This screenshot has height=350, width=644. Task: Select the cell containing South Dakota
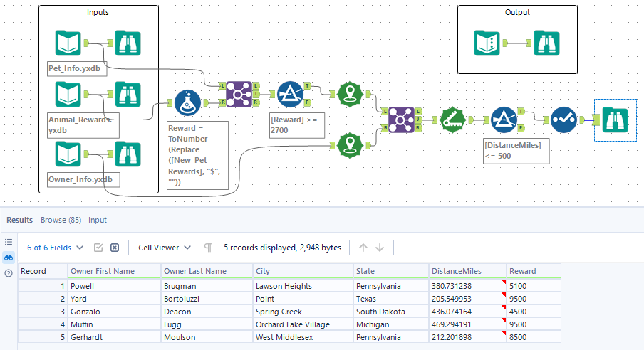point(391,312)
